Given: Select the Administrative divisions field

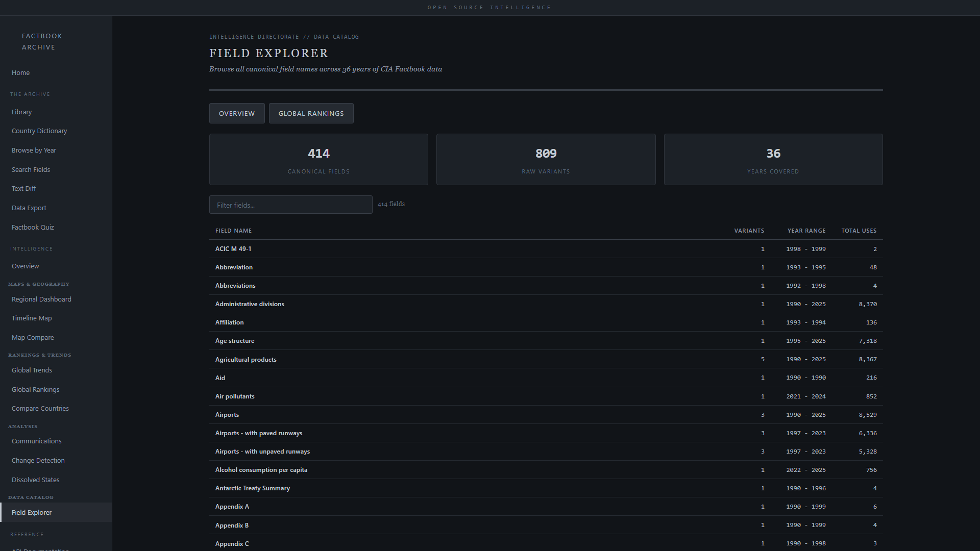Looking at the screenshot, I should [250, 304].
